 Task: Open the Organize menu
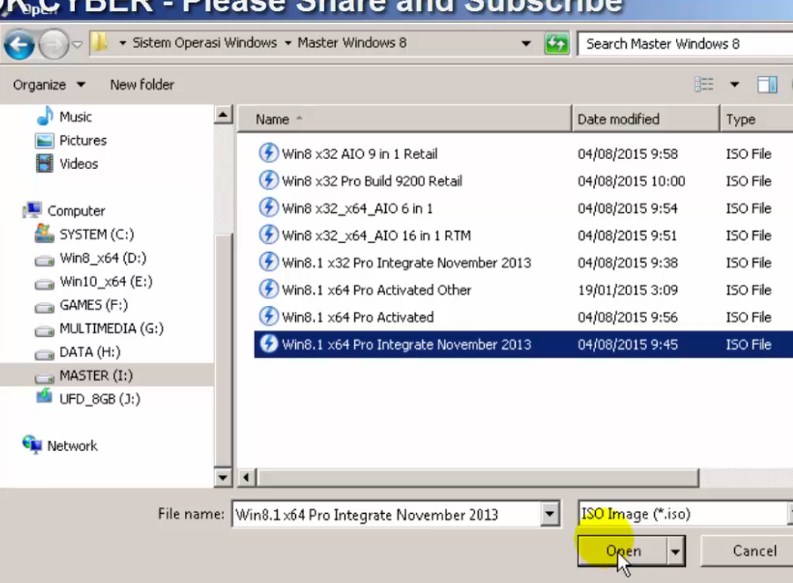coord(49,84)
